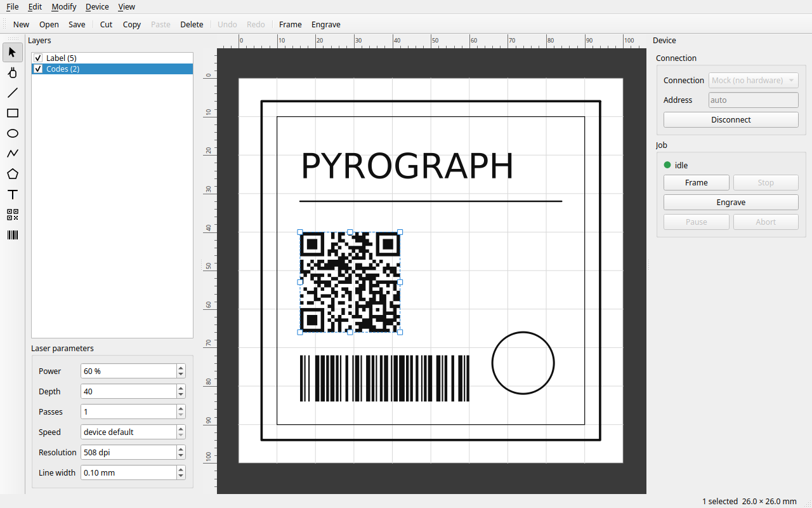Open the Connection type dropdown
The height and width of the screenshot is (508, 812).
click(753, 80)
